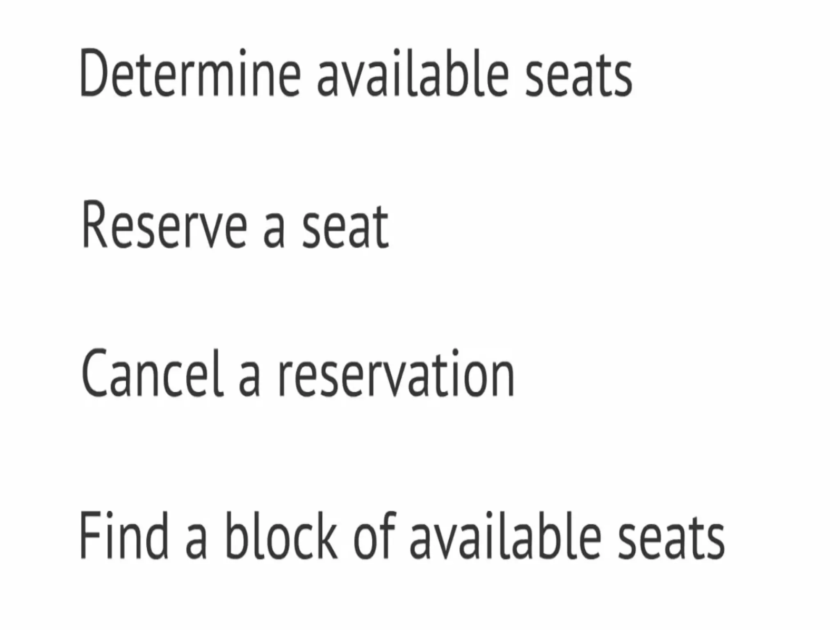Choose 'Cancel a reservation'
Viewport: 840px width, 630px height.
tap(297, 374)
